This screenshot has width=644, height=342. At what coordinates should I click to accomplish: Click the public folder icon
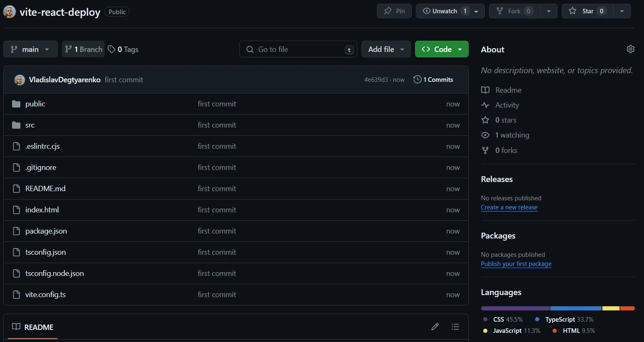point(16,104)
